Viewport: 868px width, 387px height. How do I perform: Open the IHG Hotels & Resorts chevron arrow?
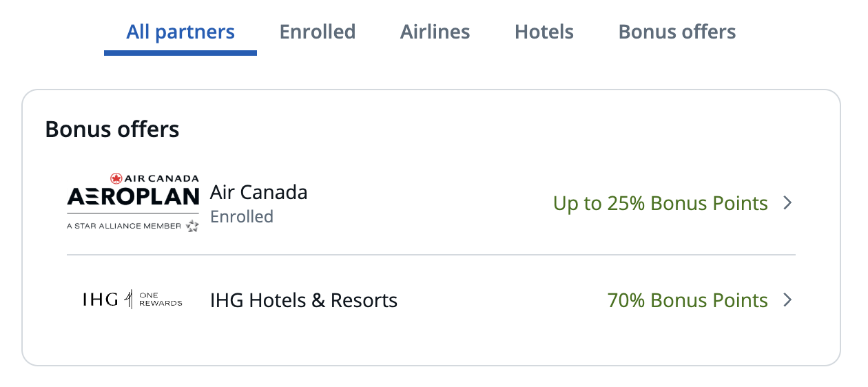point(788,300)
